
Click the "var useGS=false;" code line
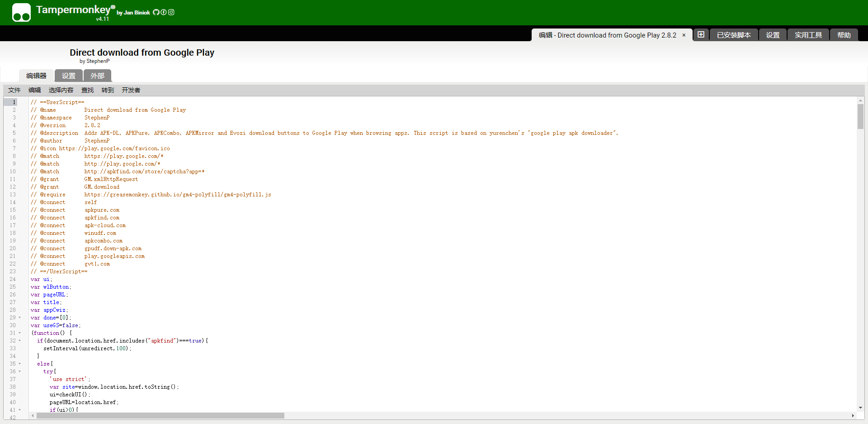[x=56, y=325]
